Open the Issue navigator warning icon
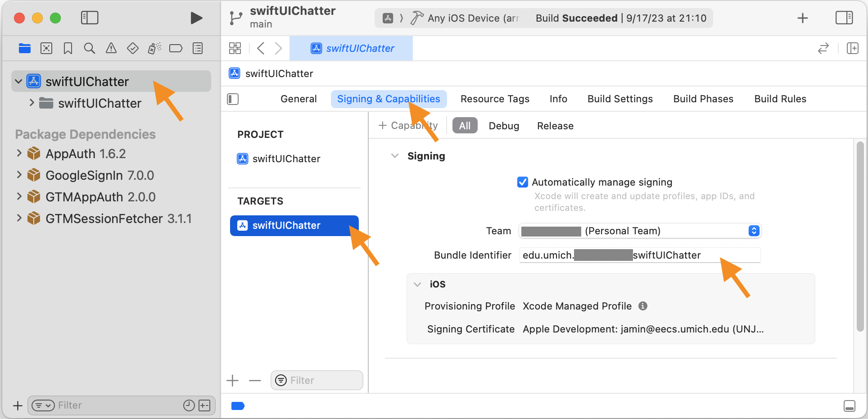 [111, 48]
